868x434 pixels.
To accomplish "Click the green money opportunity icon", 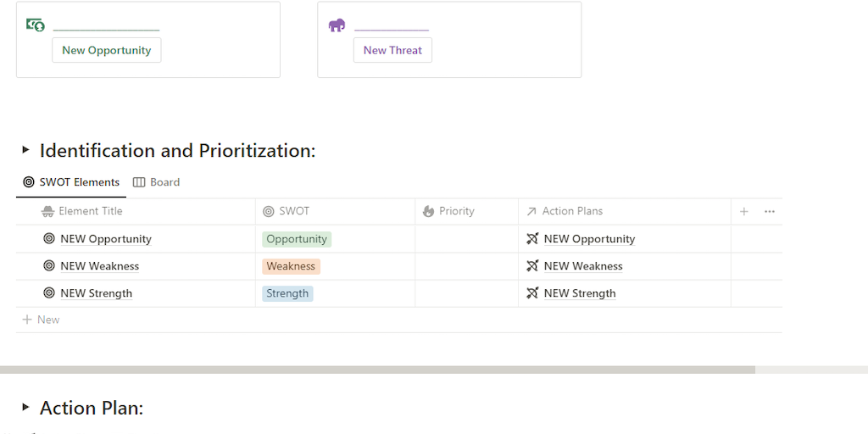I will [36, 25].
